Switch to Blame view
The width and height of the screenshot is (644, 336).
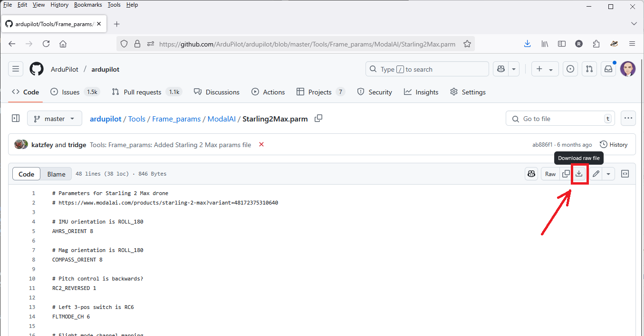coord(56,174)
